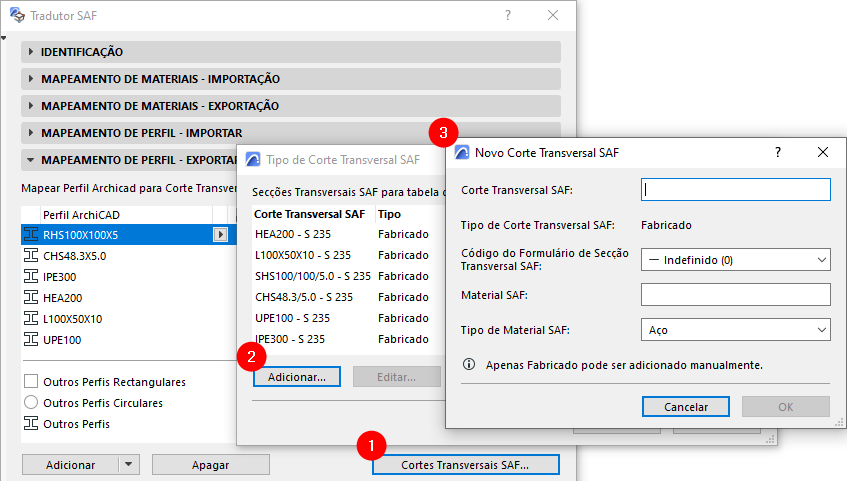The height and width of the screenshot is (481, 847).
Task: Click the Material SAF input field
Action: (735, 295)
